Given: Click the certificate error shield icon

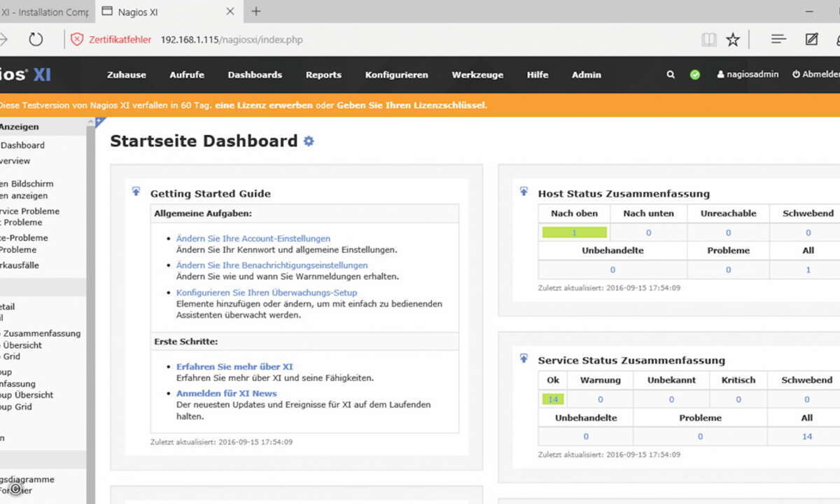Looking at the screenshot, I should point(77,40).
